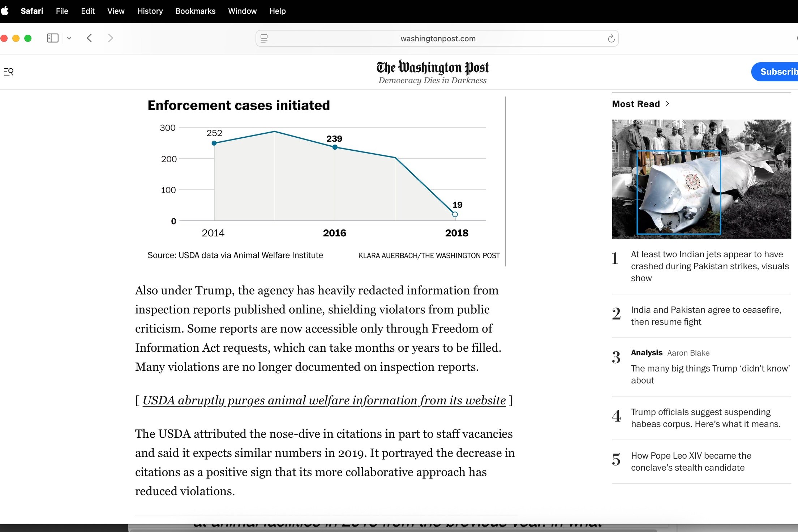Open the crashed jet photo thumbnail
The image size is (798, 532).
pyautogui.click(x=701, y=179)
